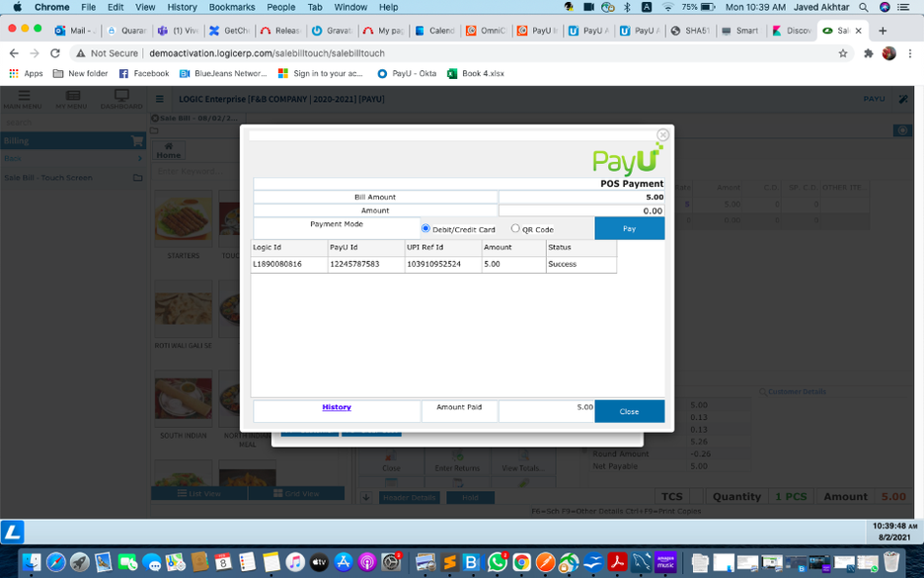Viewport: 924px width, 578px height.
Task: Switch to Grid View
Action: (x=296, y=494)
